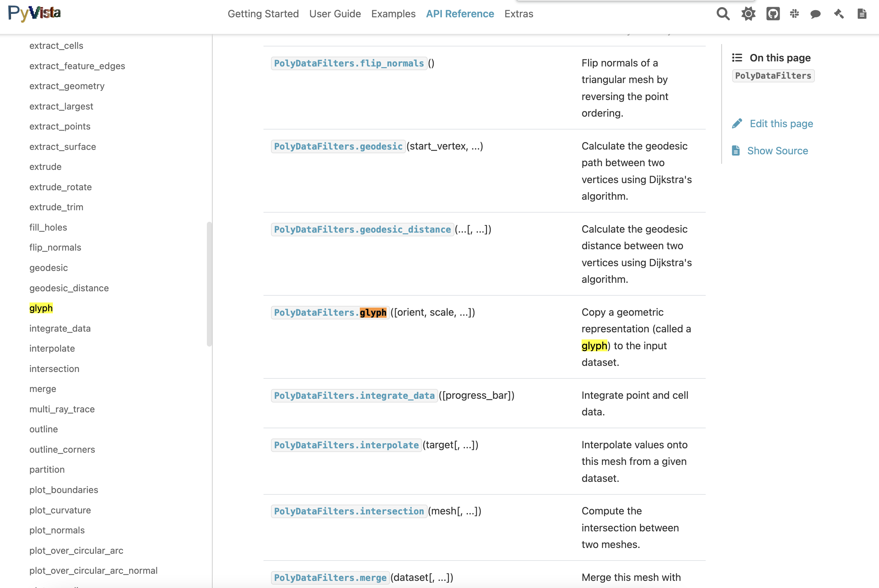Click the PyVista logo
Viewport: 879px width, 588px height.
(x=35, y=14)
